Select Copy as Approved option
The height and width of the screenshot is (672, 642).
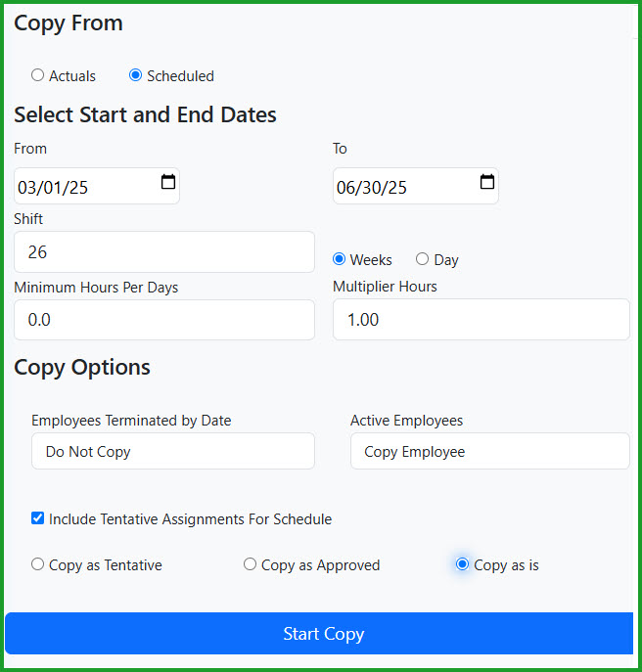pos(250,564)
